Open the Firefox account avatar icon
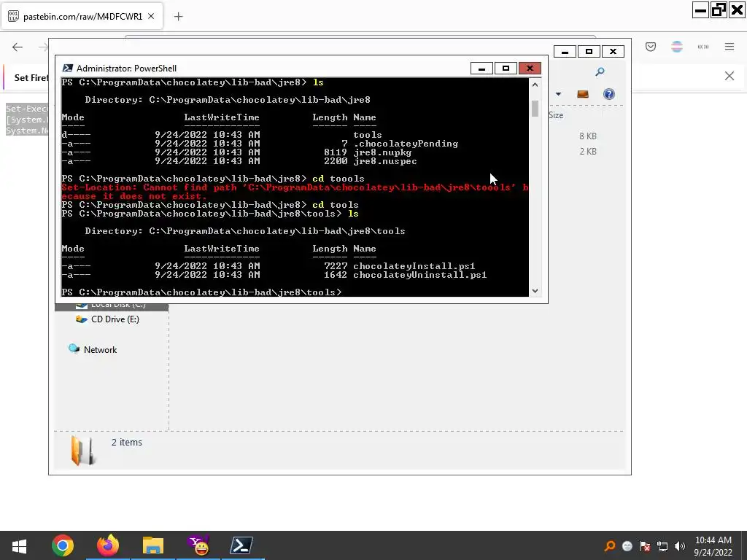Image resolution: width=747 pixels, height=560 pixels. [677, 47]
